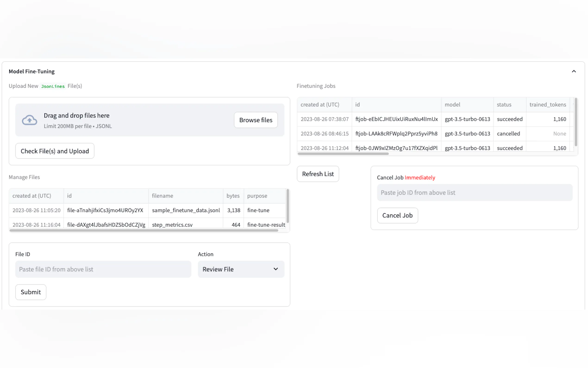The image size is (588, 368).
Task: Open the Action dropdown showing Review File
Action: pos(241,269)
